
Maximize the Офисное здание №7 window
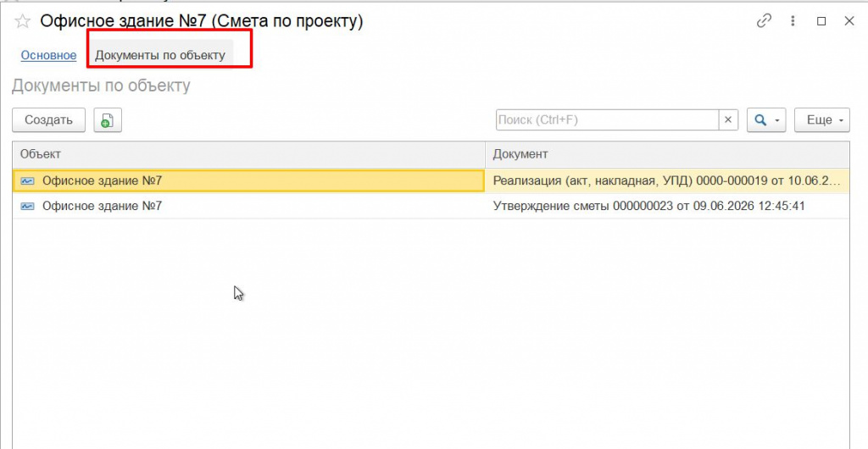821,21
